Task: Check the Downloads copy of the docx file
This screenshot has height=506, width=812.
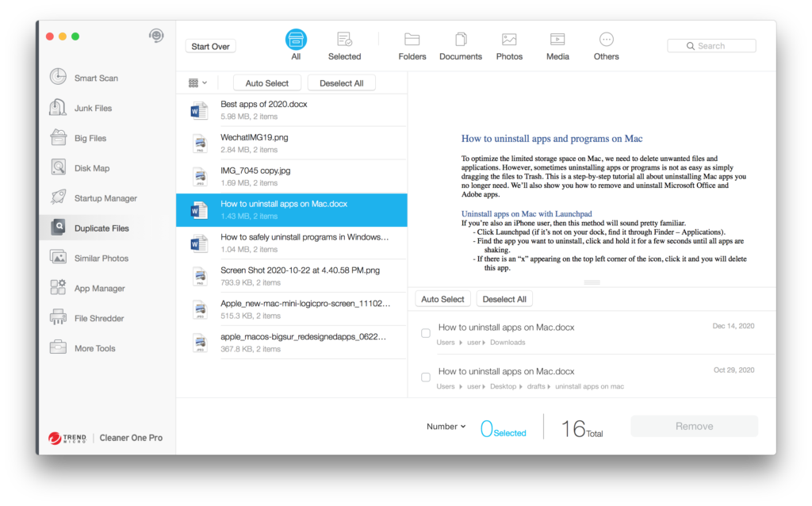Action: pos(426,333)
